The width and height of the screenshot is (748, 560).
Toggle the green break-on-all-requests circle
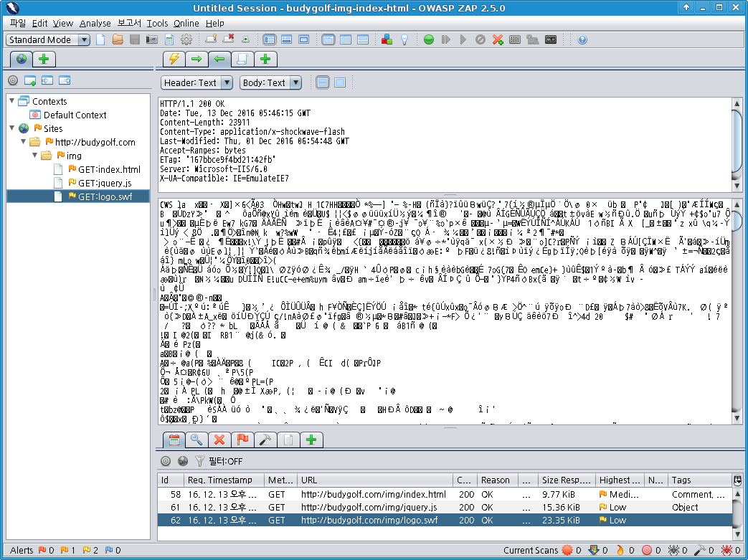[428, 39]
